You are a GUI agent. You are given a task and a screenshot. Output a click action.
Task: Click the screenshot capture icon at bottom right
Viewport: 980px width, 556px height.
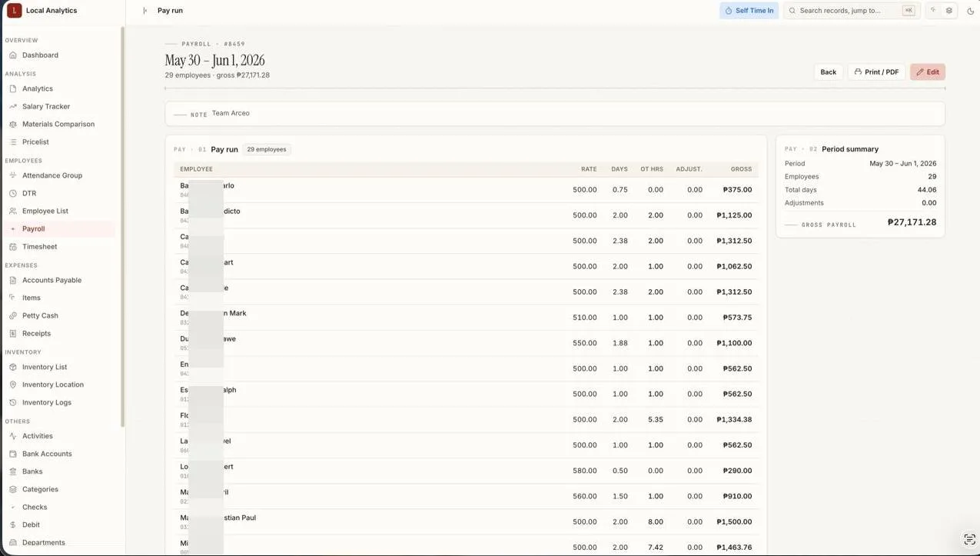tap(970, 539)
